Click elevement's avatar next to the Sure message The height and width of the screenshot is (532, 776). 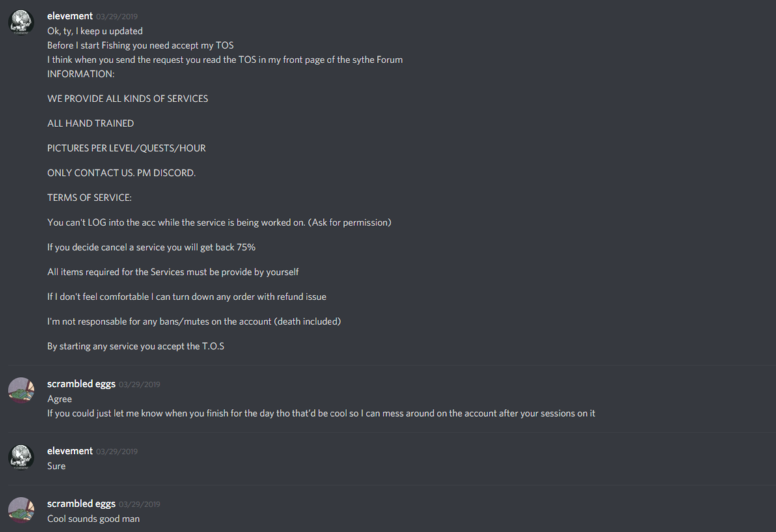21,457
